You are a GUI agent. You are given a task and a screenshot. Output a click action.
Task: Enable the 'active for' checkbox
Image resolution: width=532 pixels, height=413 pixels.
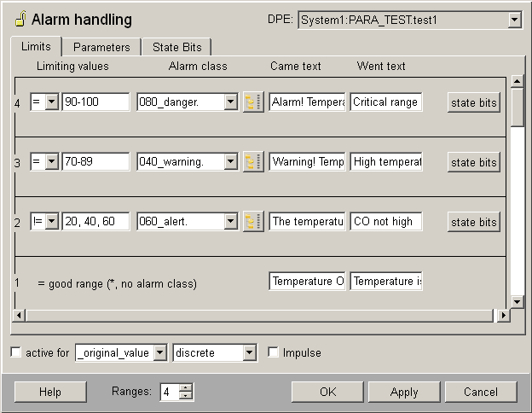16,352
